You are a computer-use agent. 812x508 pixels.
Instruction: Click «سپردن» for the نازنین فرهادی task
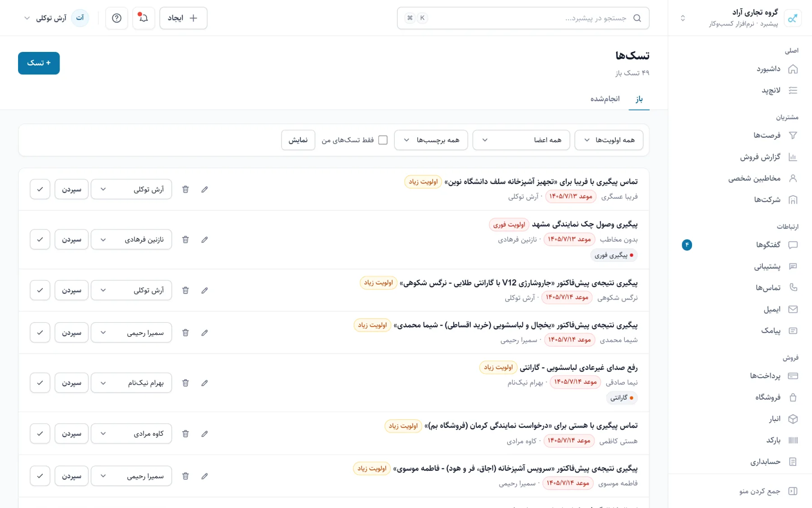[x=72, y=240]
